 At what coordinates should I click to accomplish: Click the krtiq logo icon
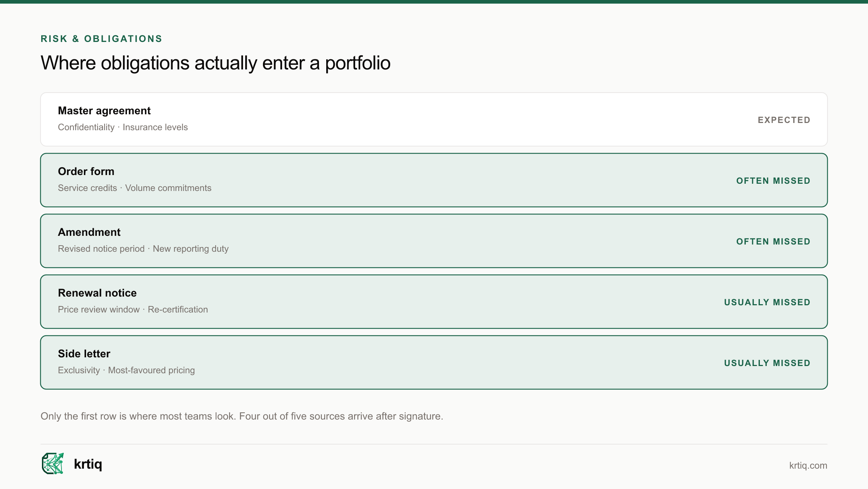click(53, 463)
